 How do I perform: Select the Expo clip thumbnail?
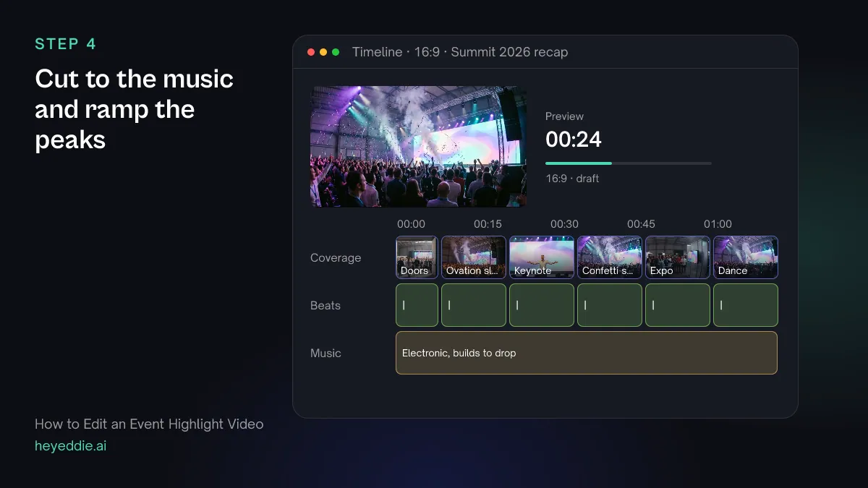(x=678, y=257)
